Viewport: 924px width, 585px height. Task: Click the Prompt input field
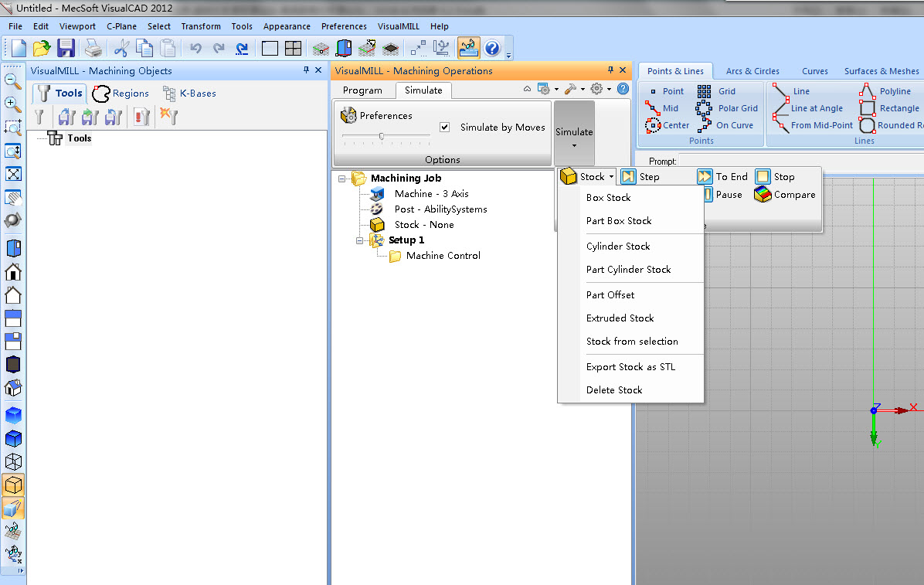click(800, 161)
